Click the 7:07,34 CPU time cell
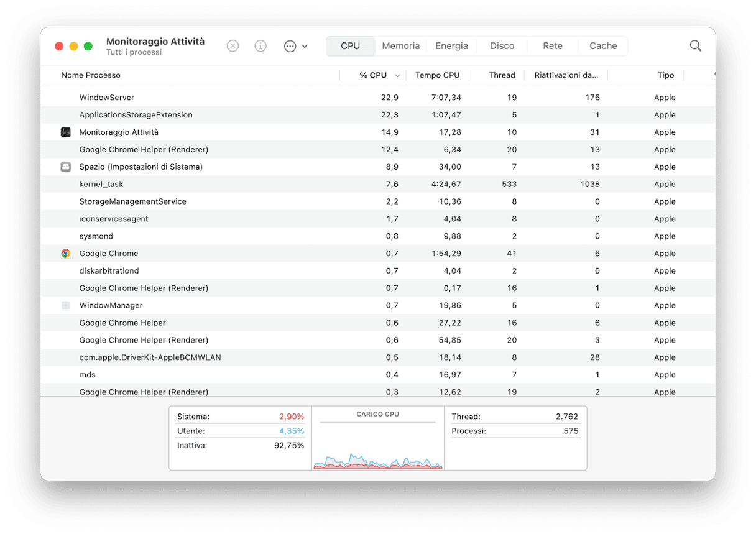756x534 pixels. 446,98
